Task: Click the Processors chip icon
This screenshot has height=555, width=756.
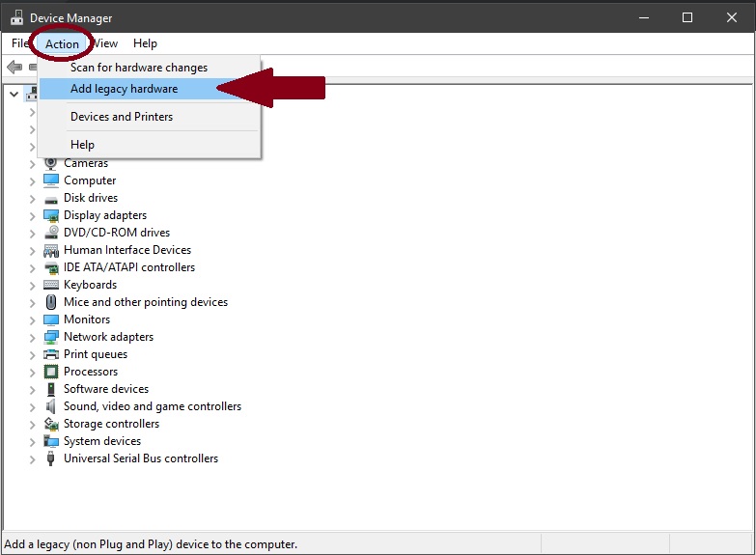Action: pyautogui.click(x=50, y=372)
